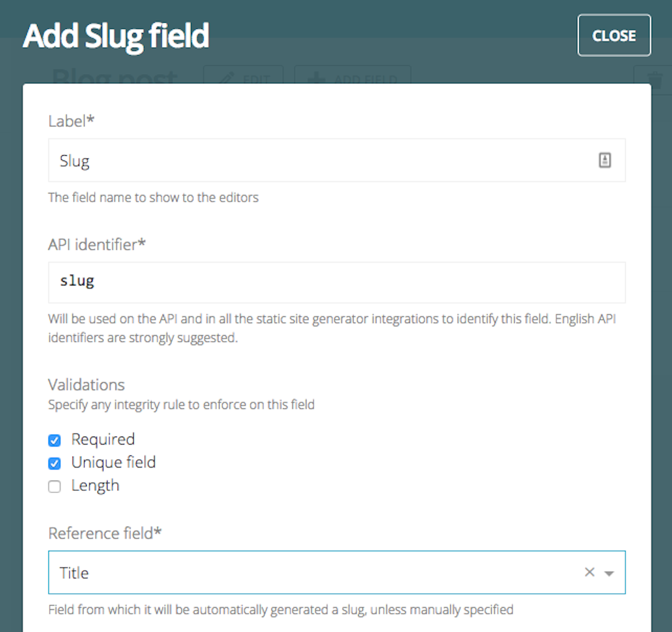Screen dimensions: 672x632
Task: Click the API identifier label
Action: tap(97, 244)
